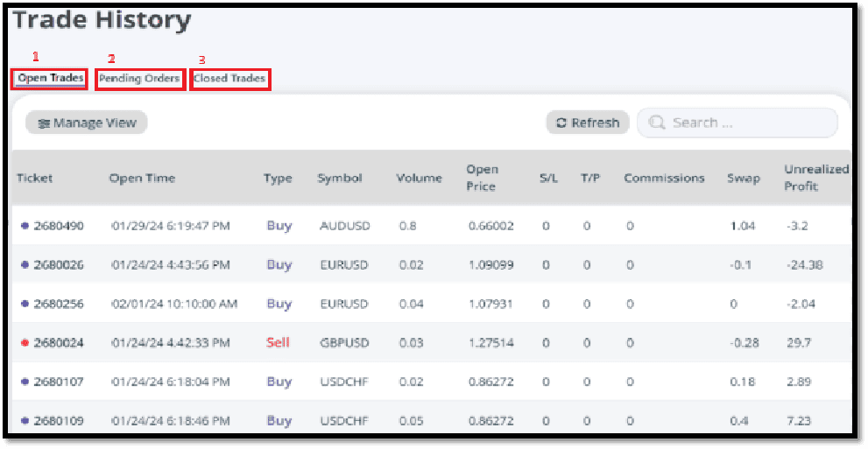Image resolution: width=868 pixels, height=449 pixels.
Task: Click the blue dot beside ticket 2680490
Action: point(25,226)
